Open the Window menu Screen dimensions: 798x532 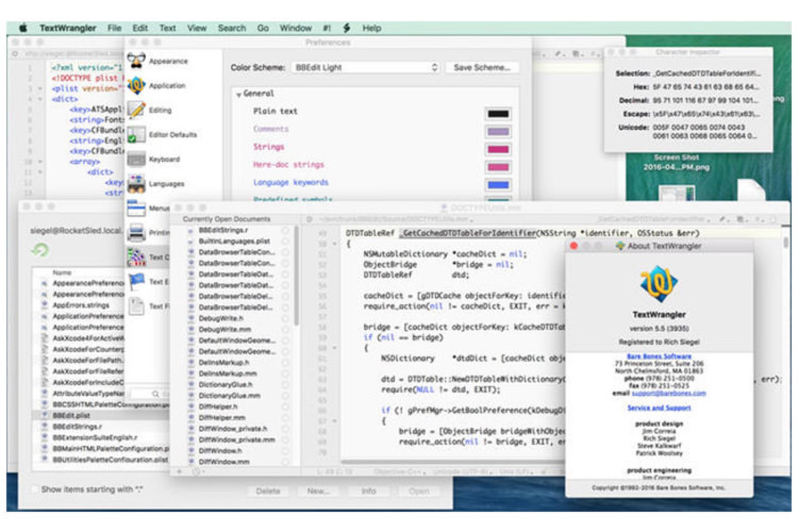[x=296, y=28]
